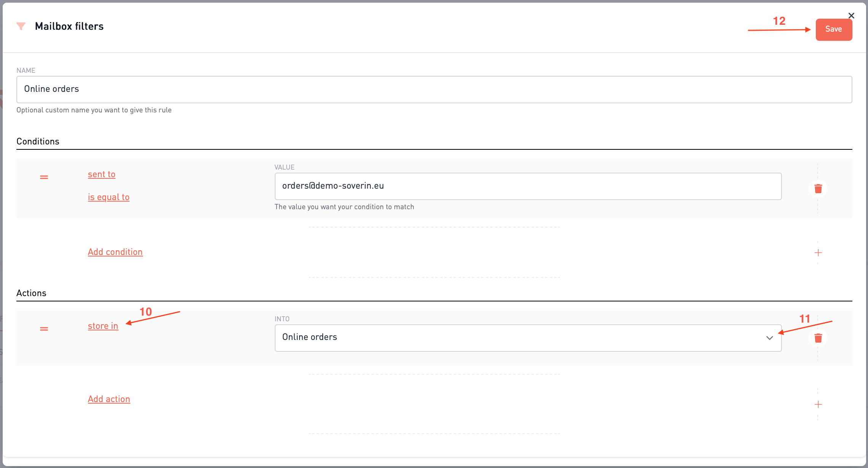Delete the 'sent to' condition with trash icon
The width and height of the screenshot is (868, 468).
(x=818, y=189)
